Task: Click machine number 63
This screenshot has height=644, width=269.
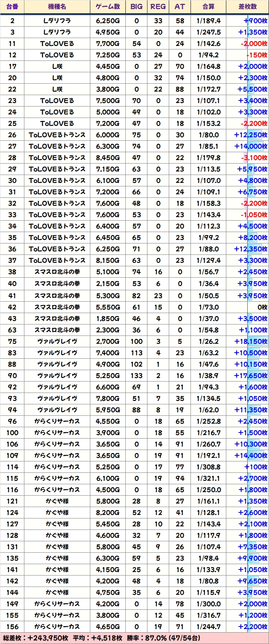Action: pyautogui.click(x=12, y=330)
